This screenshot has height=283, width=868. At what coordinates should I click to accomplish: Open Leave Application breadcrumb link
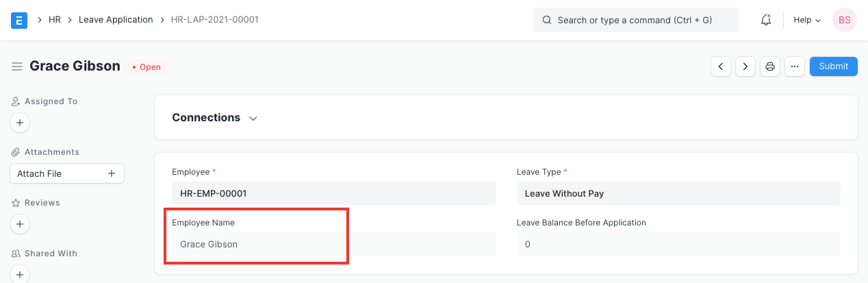tap(116, 20)
